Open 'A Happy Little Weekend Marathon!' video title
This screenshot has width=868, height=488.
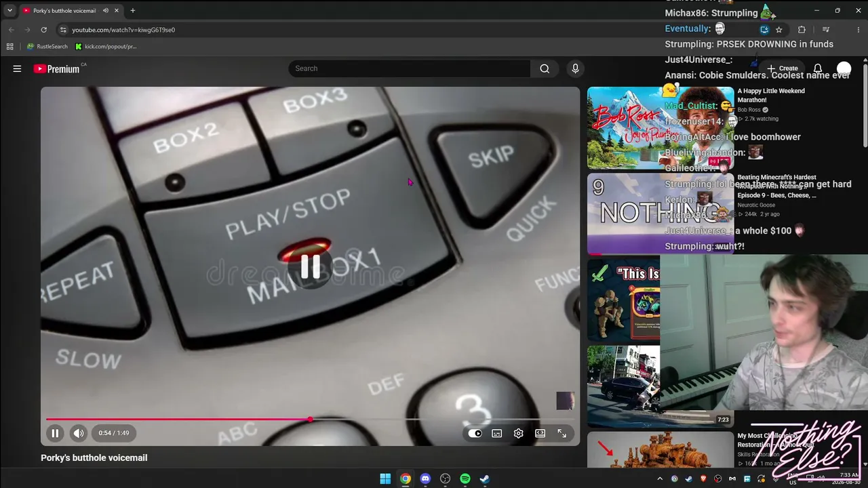771,96
